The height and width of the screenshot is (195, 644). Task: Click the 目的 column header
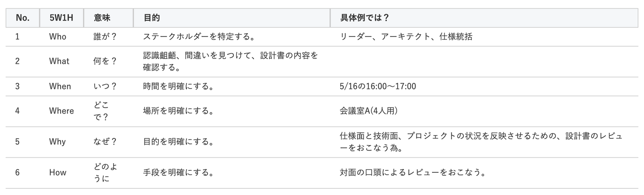(152, 18)
